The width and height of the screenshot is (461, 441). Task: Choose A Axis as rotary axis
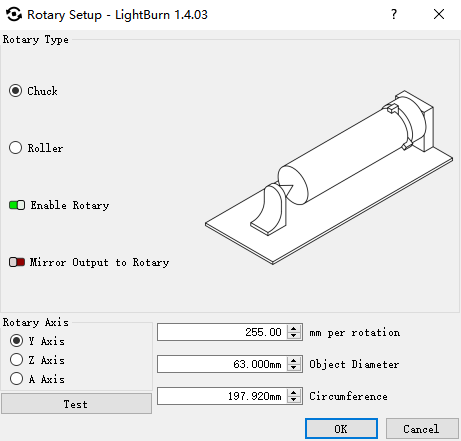16,379
